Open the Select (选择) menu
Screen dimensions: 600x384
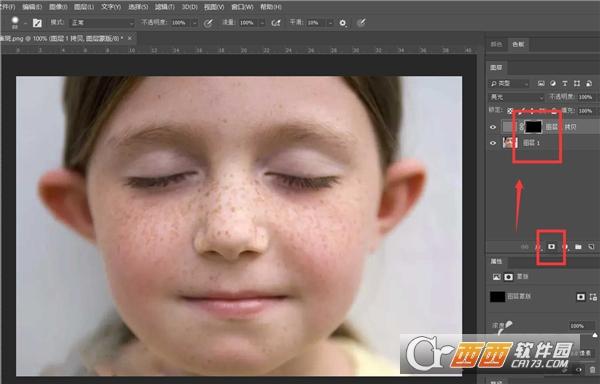[x=138, y=7]
